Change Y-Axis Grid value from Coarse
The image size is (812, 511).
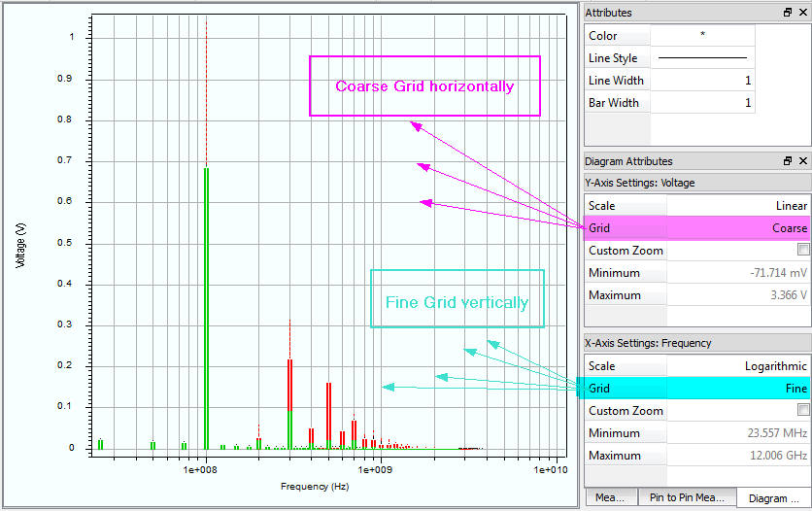click(x=738, y=228)
